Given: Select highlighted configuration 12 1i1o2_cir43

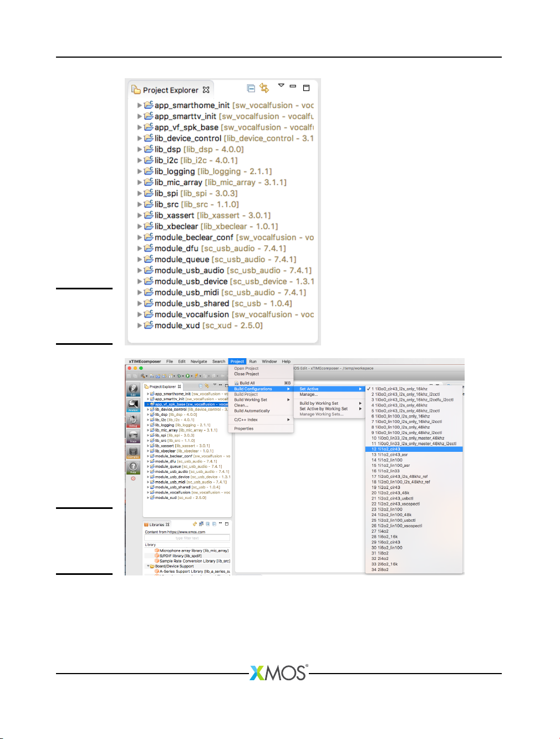Looking at the screenshot, I should pos(414,449).
